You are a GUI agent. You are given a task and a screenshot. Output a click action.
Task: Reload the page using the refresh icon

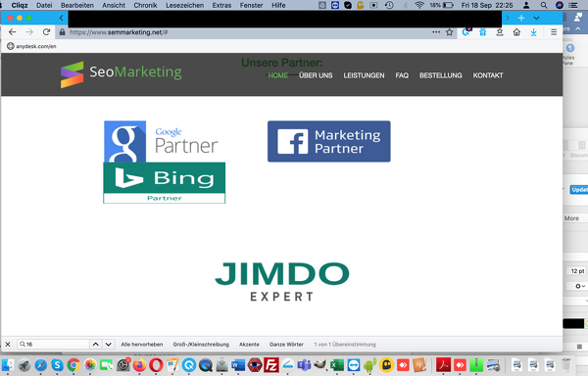coord(46,32)
